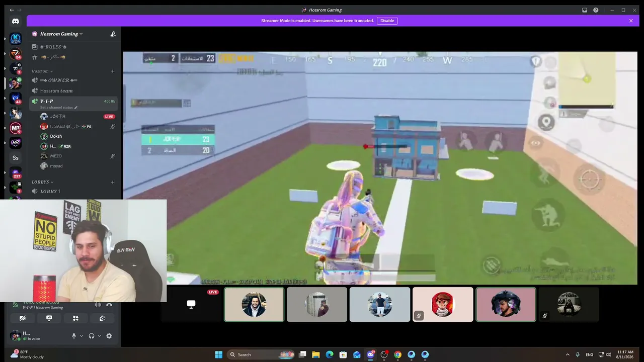Open the HR server icon
644x362 pixels.
point(16,143)
